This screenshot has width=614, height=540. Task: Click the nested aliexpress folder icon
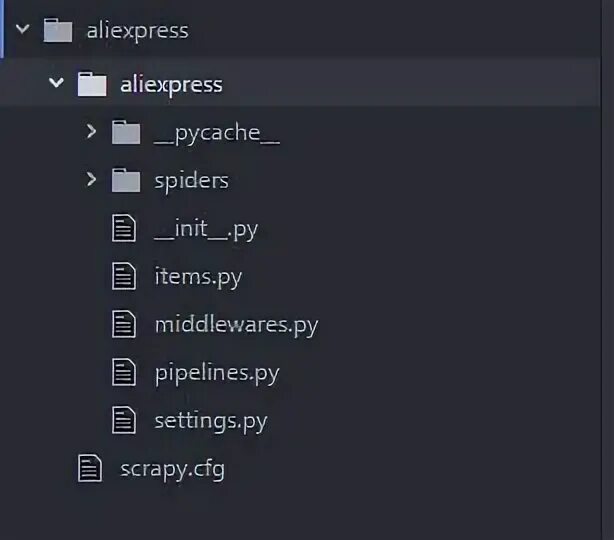click(x=92, y=84)
